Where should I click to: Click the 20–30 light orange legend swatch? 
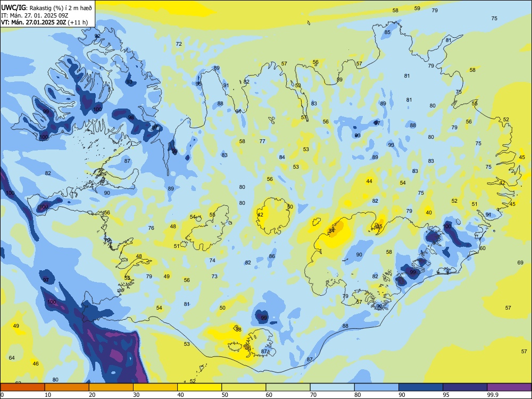click(111, 387)
